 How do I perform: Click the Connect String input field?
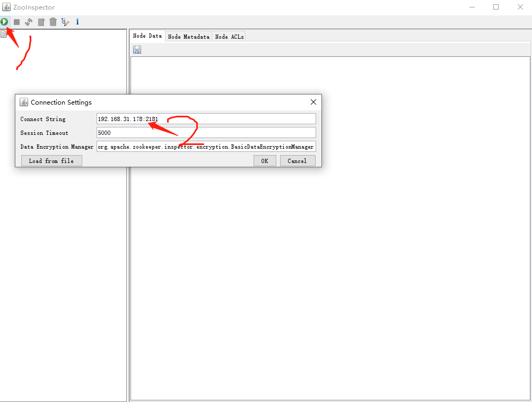[x=206, y=119]
